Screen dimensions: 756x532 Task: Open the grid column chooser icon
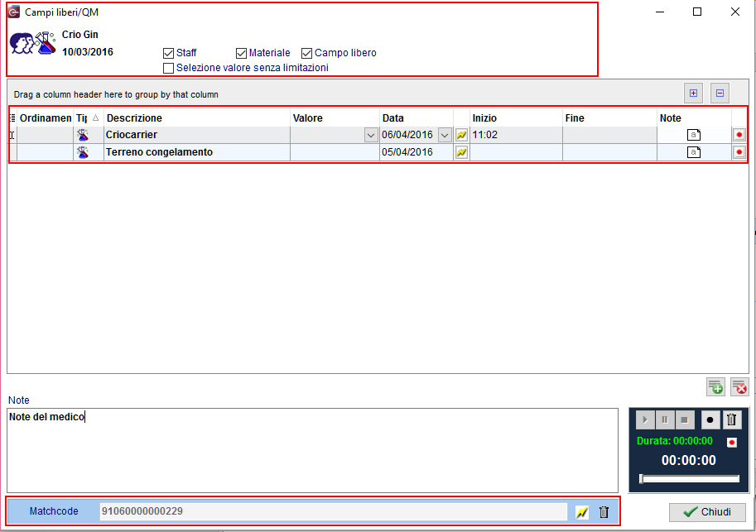tap(12, 118)
